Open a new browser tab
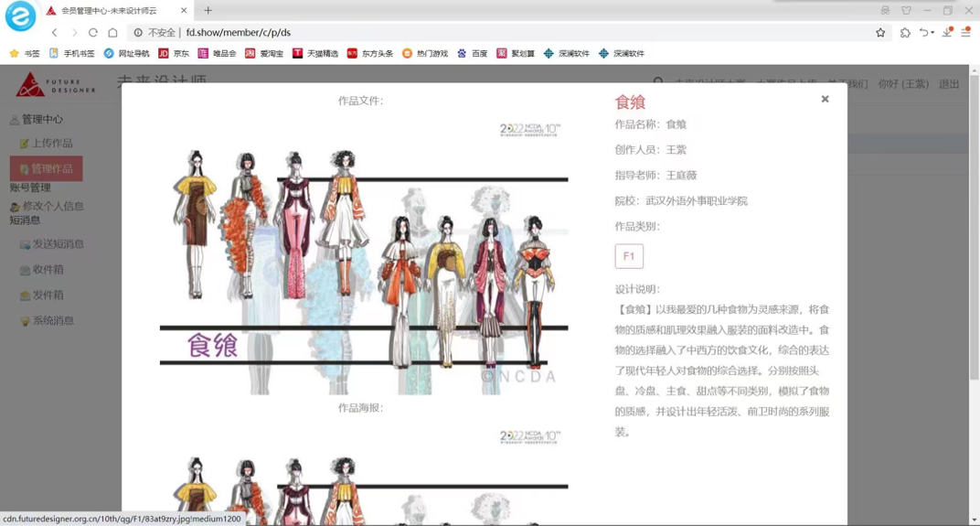The height and width of the screenshot is (526, 980). tap(208, 11)
